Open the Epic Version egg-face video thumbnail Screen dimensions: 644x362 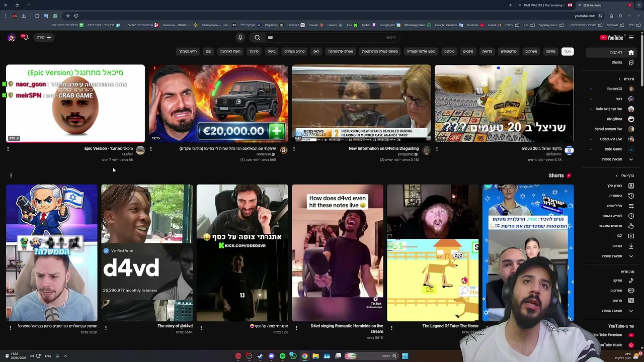point(75,104)
